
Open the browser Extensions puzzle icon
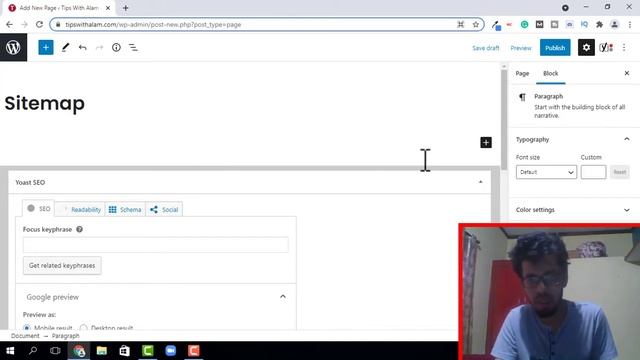click(599, 24)
